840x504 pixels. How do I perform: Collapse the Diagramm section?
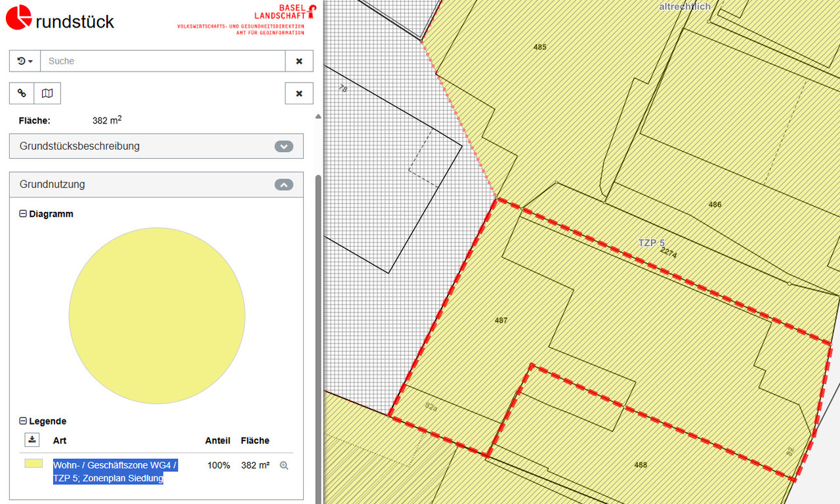tap(24, 214)
